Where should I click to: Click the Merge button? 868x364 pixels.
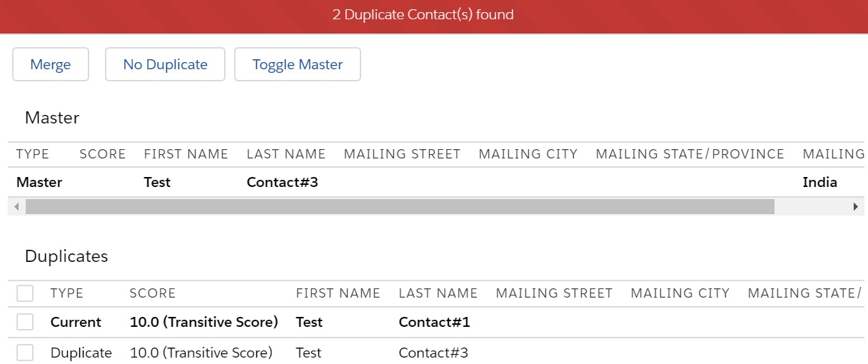tap(50, 64)
